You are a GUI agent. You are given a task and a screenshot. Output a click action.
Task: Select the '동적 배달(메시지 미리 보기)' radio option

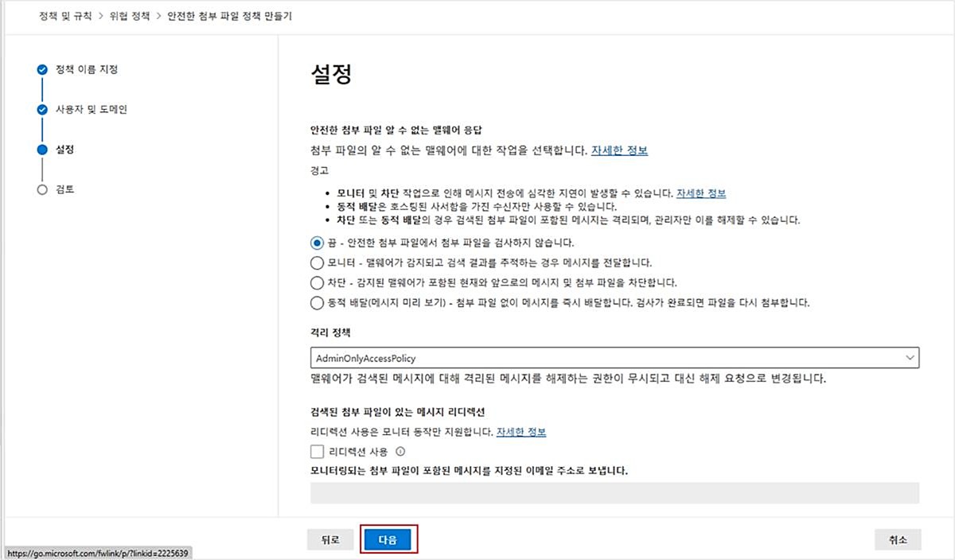(x=317, y=302)
